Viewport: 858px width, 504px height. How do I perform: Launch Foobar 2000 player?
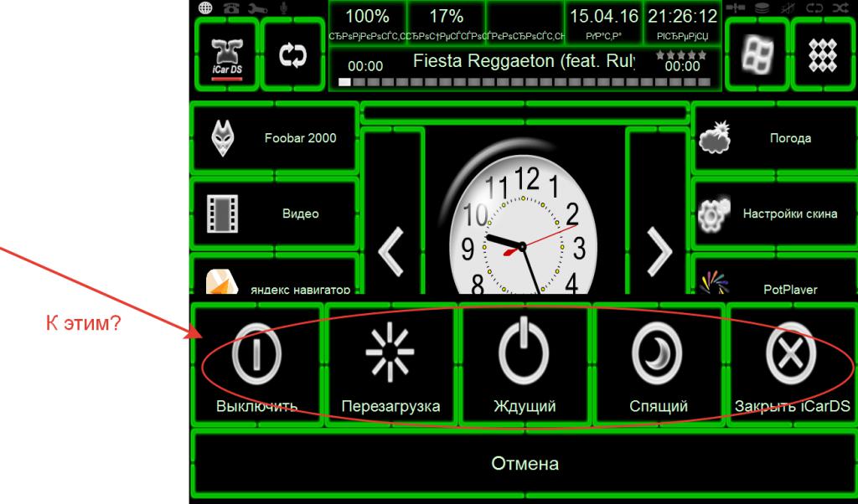tap(275, 138)
